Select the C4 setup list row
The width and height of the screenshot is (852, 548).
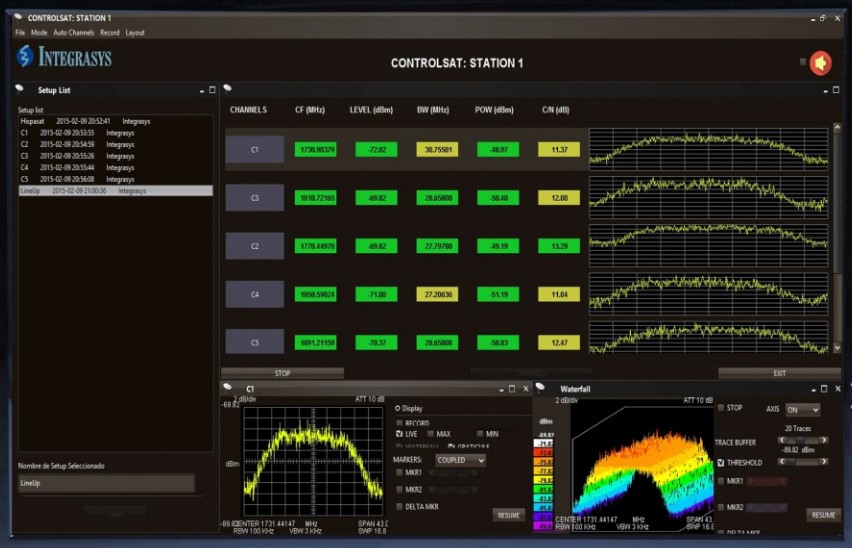pyautogui.click(x=116, y=167)
